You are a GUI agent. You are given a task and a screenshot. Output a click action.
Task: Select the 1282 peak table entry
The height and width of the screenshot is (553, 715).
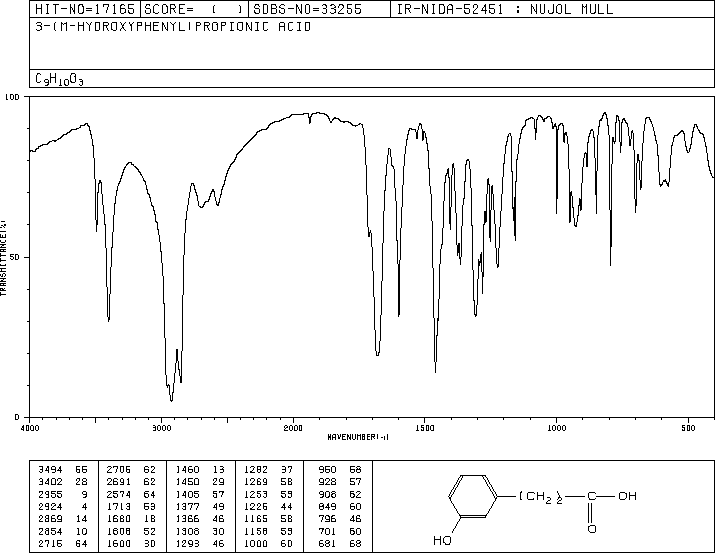click(269, 470)
